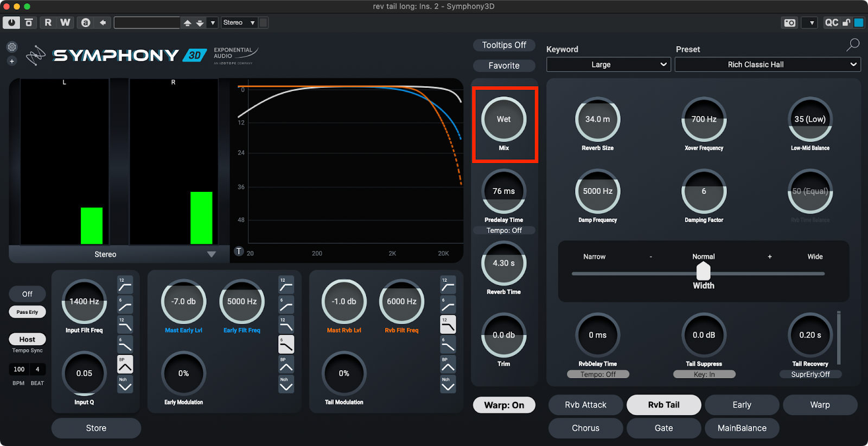Switch to the Rvb Attack tab
The height and width of the screenshot is (446, 868).
pos(585,405)
